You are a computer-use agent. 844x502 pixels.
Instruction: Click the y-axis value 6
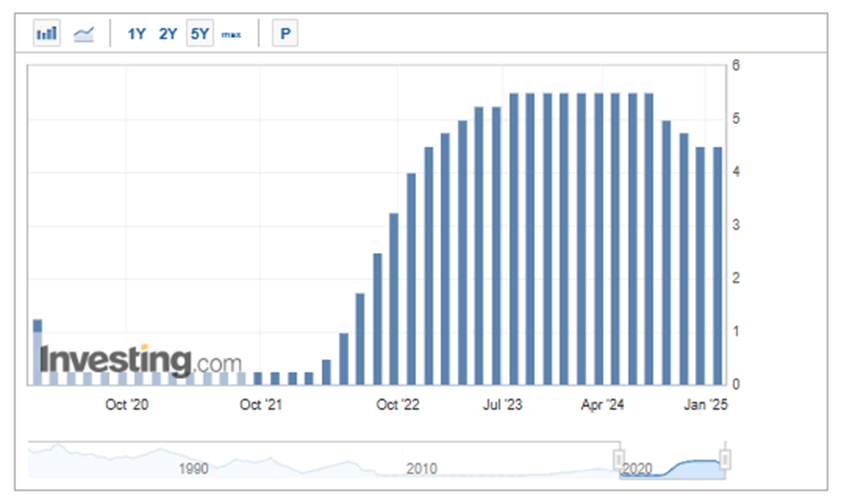click(736, 66)
